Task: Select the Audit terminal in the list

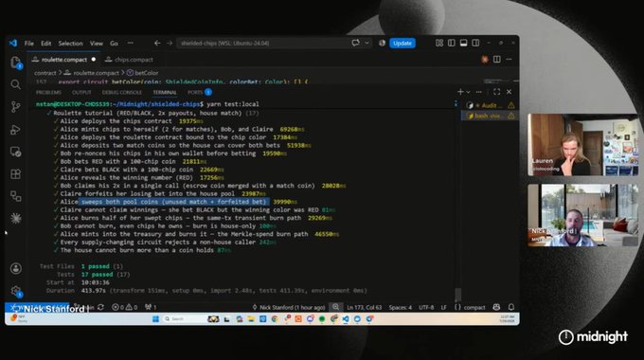Action: pos(490,105)
